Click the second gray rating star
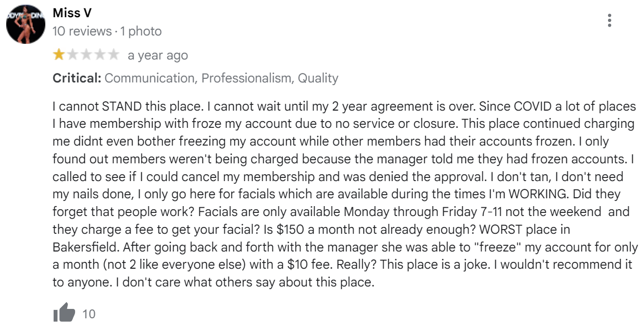Viewport: 644px width, 335px height. pos(73,55)
